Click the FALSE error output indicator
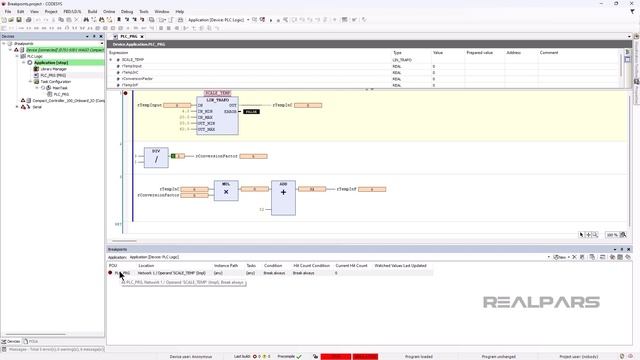Viewport: 640px width, 360px height. pyautogui.click(x=251, y=111)
